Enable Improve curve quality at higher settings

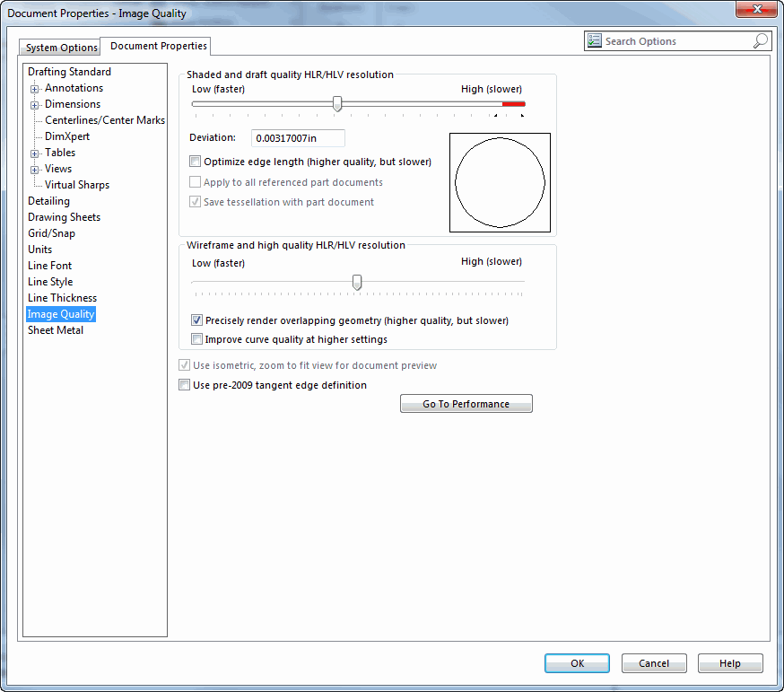[196, 338]
